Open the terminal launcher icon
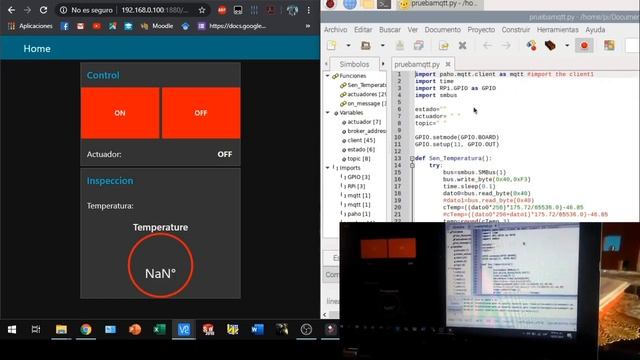 click(x=384, y=4)
